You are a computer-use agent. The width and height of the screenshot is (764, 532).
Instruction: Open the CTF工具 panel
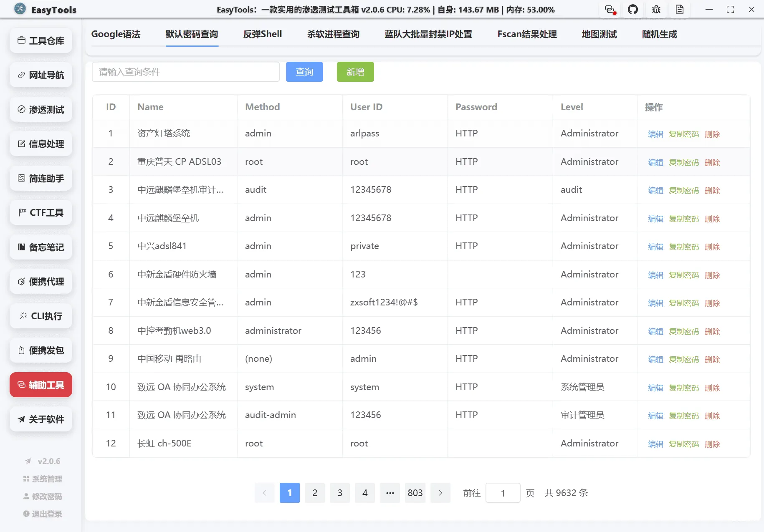coord(40,212)
